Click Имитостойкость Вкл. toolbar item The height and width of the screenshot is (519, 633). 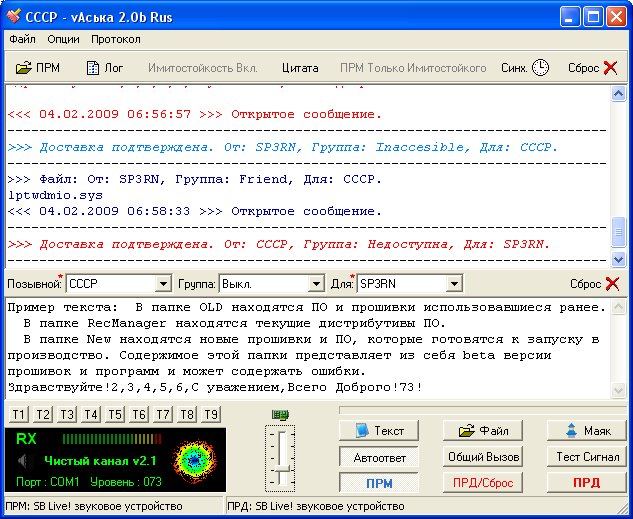click(x=203, y=68)
